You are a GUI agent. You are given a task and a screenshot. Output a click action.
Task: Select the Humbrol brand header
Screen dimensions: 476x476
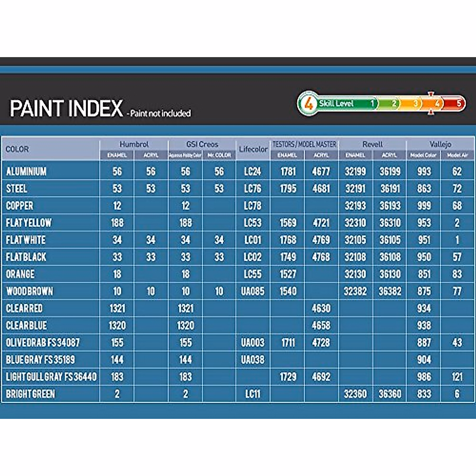134,144
